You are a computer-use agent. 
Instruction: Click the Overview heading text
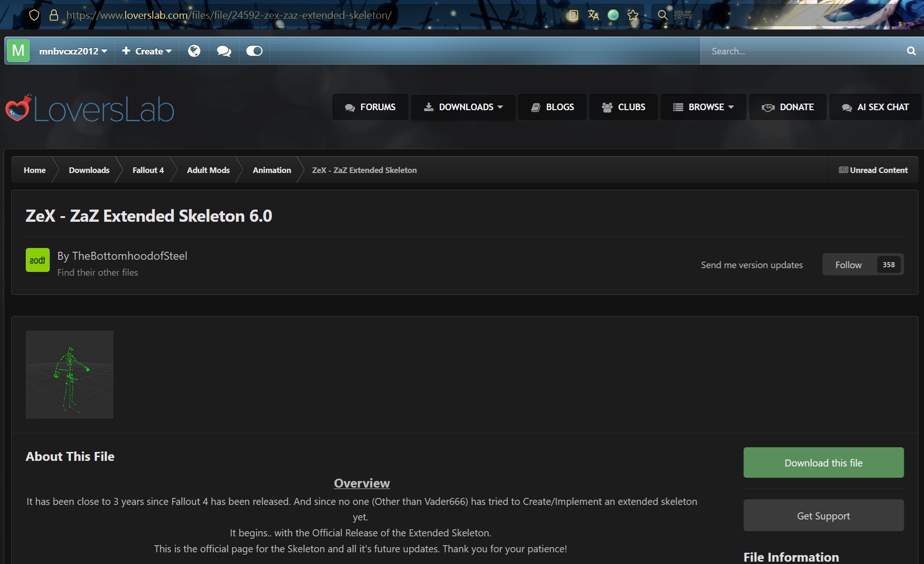pos(362,483)
